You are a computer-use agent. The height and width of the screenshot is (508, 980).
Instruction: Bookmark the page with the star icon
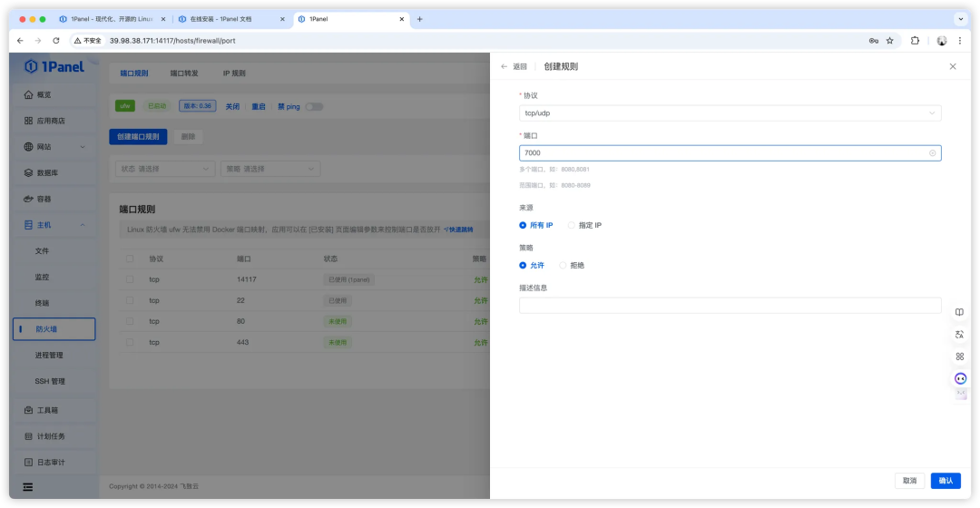pyautogui.click(x=889, y=41)
